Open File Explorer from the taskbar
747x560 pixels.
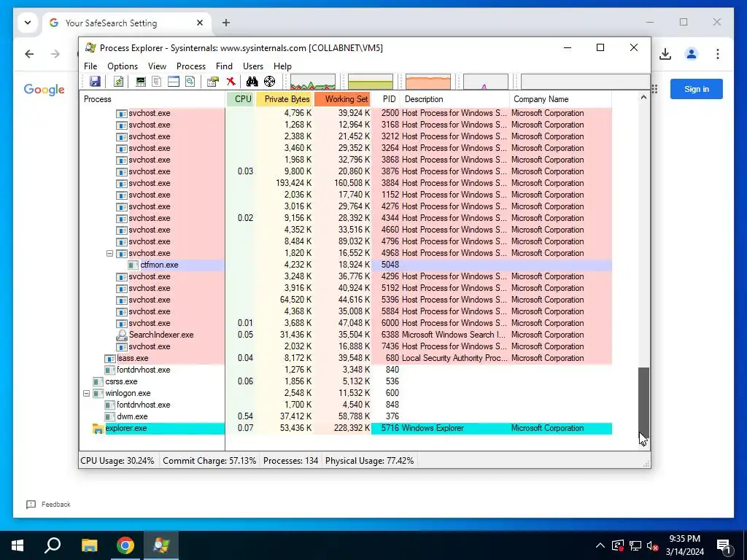click(89, 545)
